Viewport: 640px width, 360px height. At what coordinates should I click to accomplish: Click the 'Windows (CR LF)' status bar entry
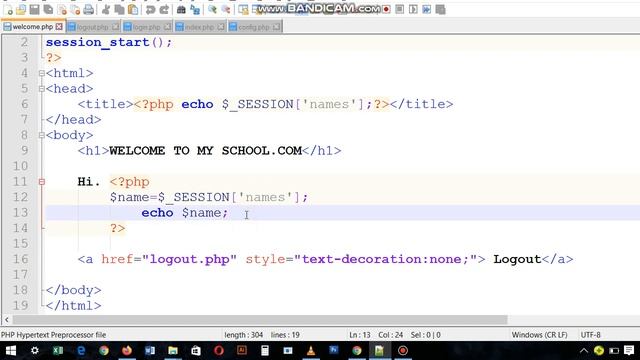pos(539,335)
